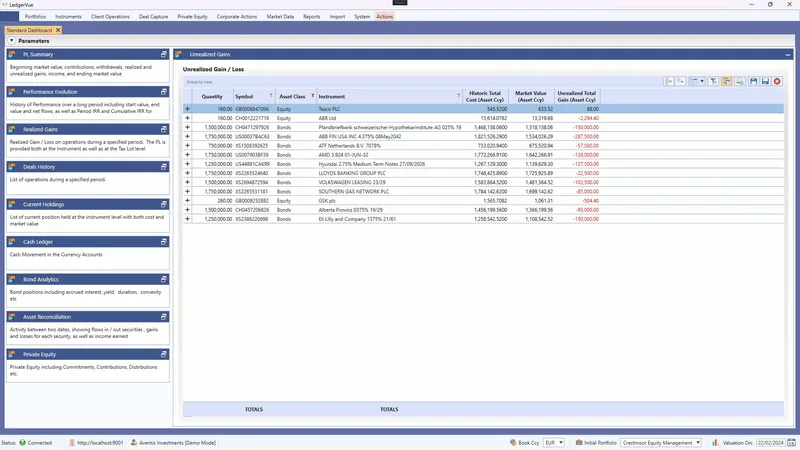800x450 pixels.
Task: Pop out the Realized Gains report
Action: pyautogui.click(x=163, y=129)
